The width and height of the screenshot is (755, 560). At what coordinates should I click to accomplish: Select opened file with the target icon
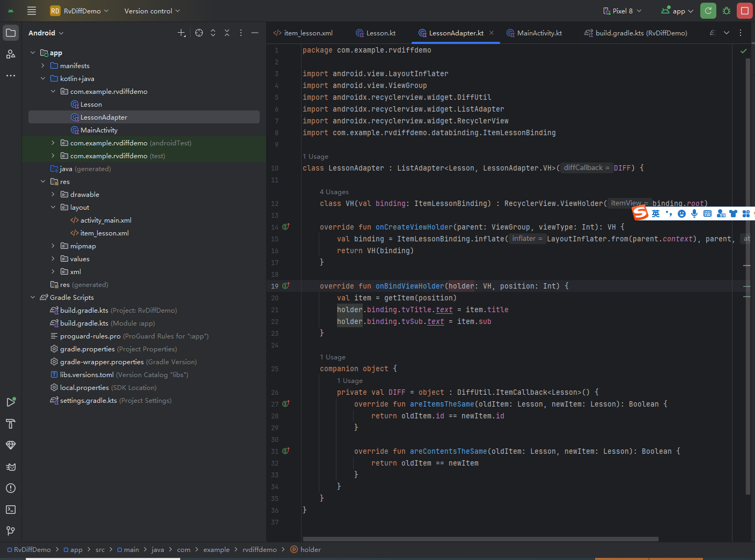pos(199,33)
